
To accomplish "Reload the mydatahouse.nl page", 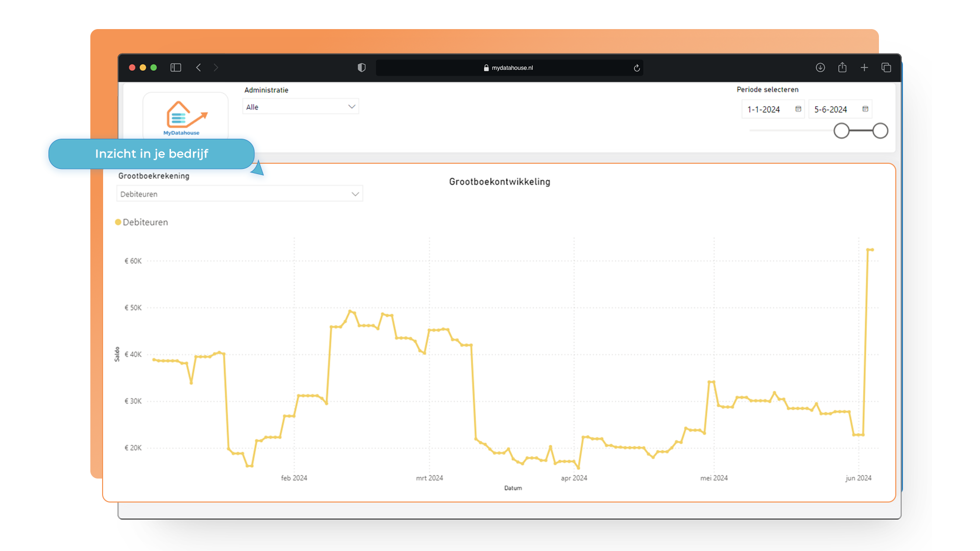I will pos(636,68).
